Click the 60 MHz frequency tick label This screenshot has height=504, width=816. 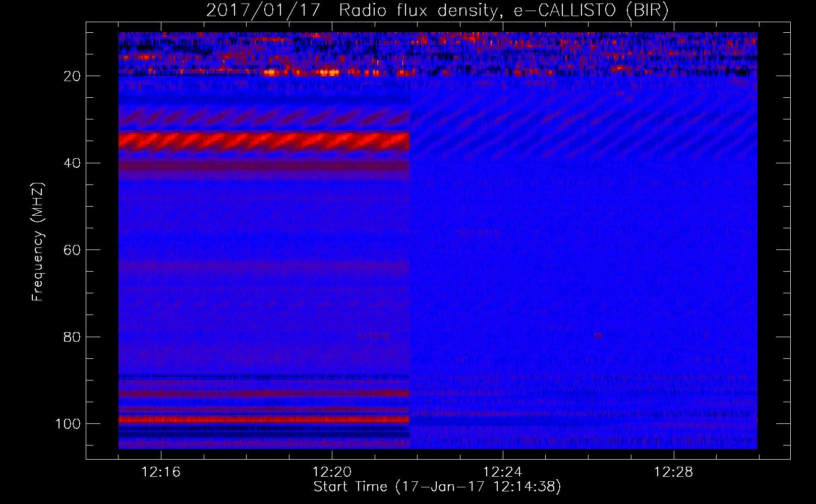(73, 250)
